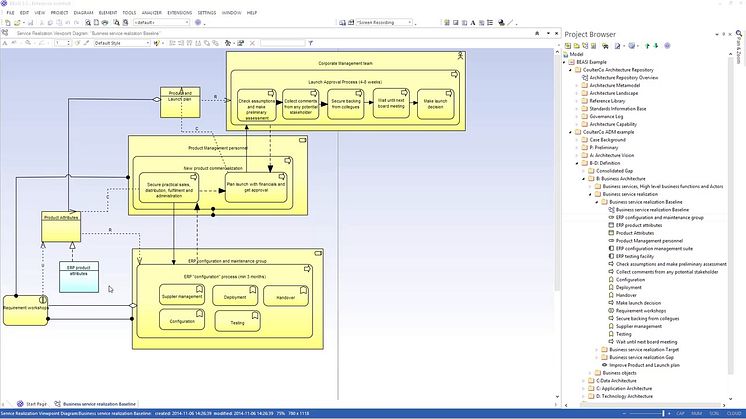Screen dimensions: 746x419
Task: Open the FILE menu
Action: [10, 13]
